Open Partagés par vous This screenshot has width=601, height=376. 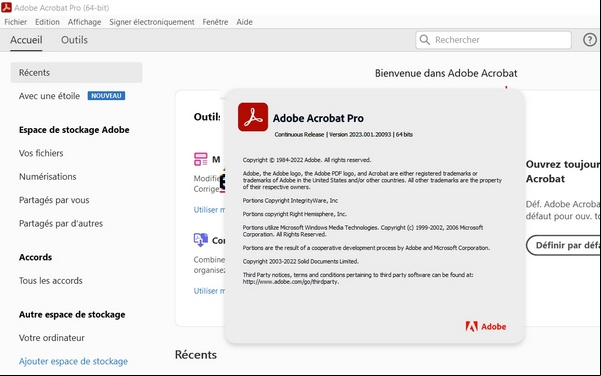click(54, 200)
